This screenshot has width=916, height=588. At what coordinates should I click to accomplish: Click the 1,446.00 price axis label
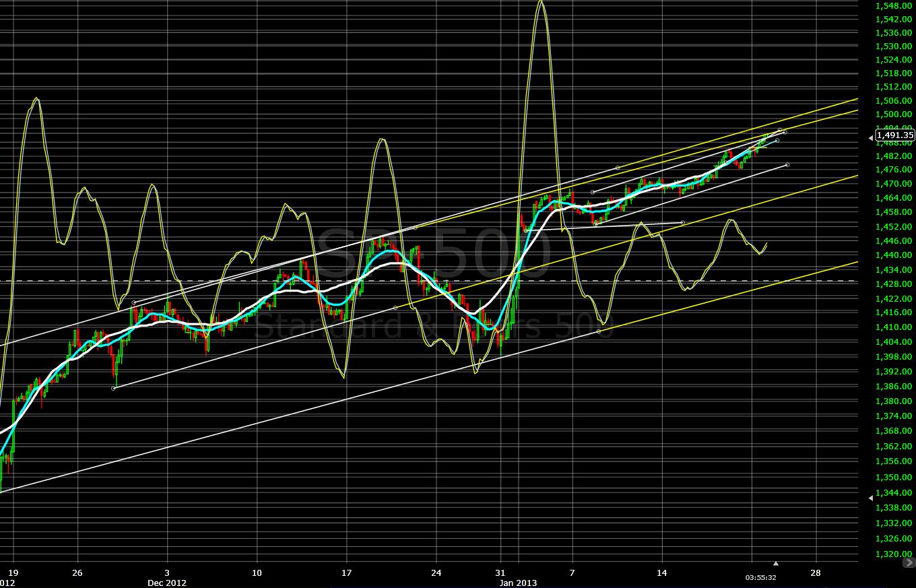(x=893, y=240)
